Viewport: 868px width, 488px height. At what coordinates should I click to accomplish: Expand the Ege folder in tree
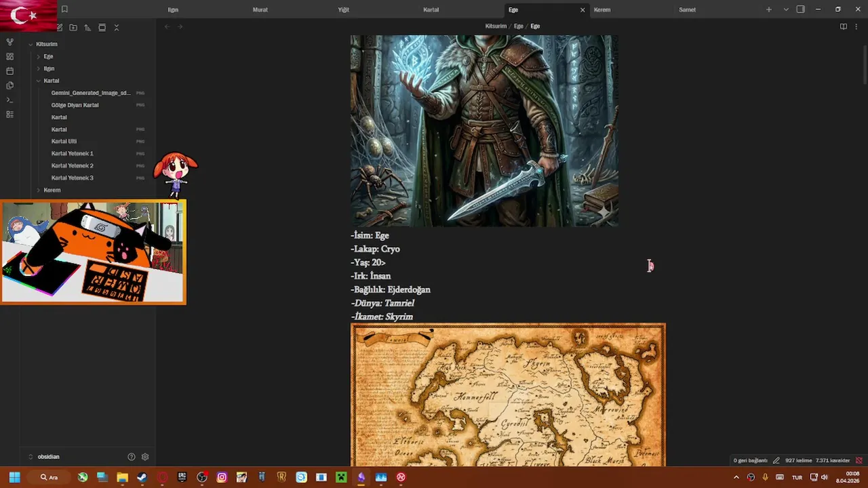pos(38,56)
